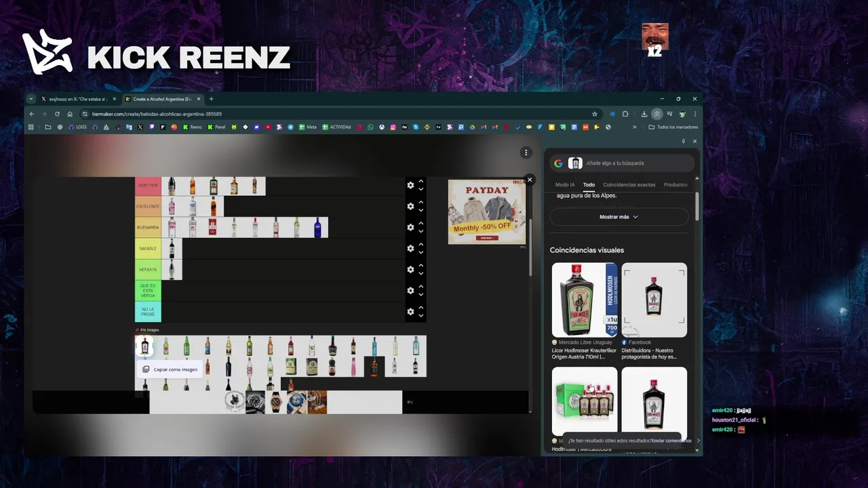Open settings gear for QUE ES ESTA VERGA row

click(410, 290)
